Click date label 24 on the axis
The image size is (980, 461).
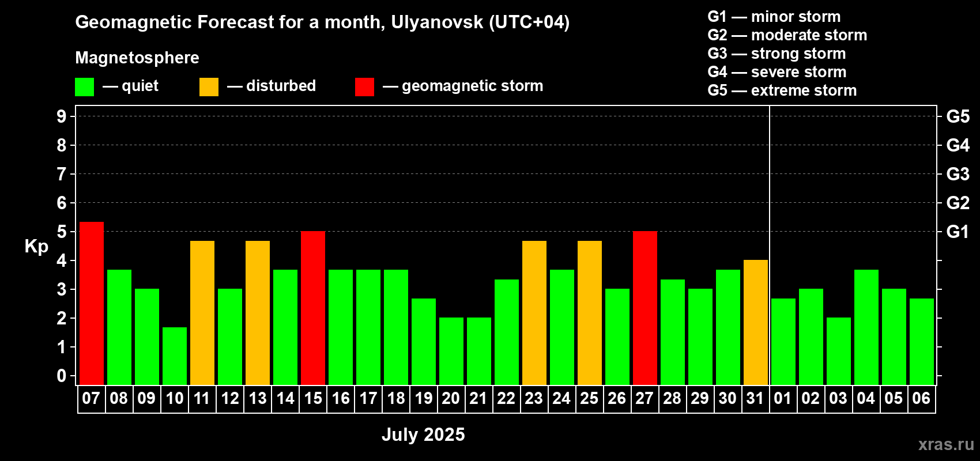(x=561, y=398)
